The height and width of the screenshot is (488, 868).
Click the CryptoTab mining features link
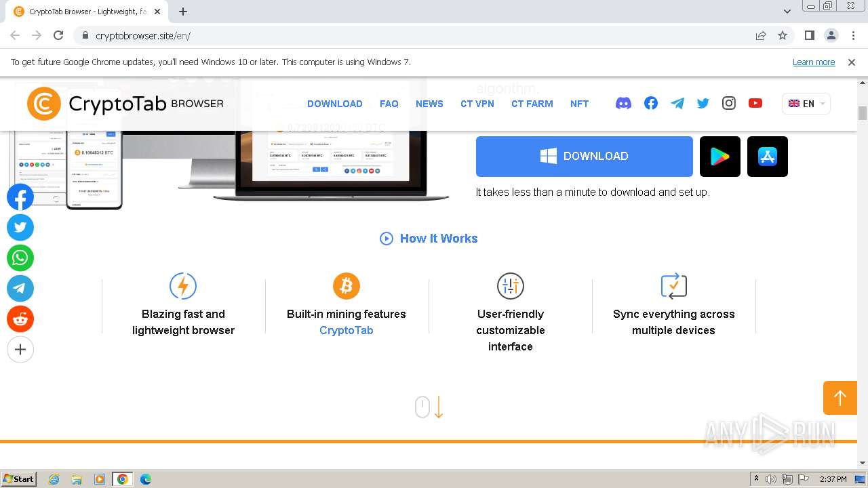pyautogui.click(x=347, y=330)
